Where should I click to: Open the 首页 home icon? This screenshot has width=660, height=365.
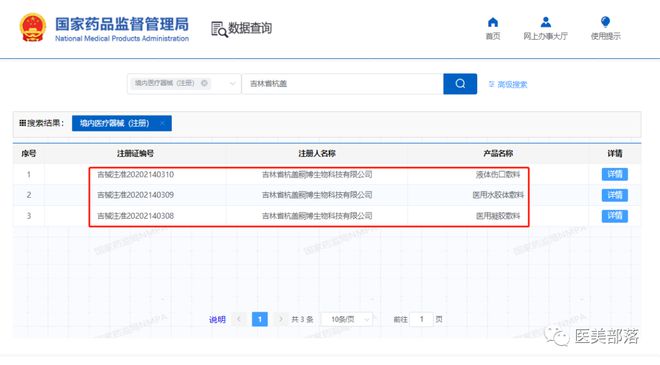493,22
